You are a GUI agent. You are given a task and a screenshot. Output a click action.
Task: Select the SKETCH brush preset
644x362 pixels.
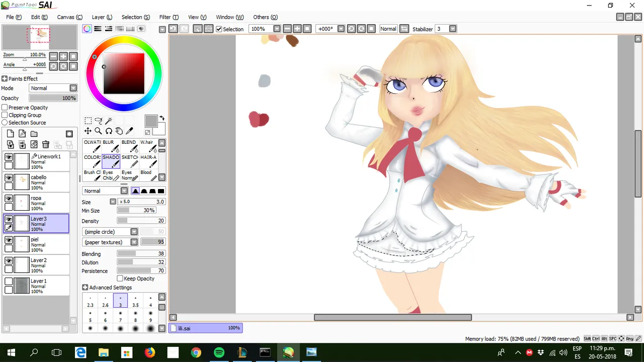pyautogui.click(x=130, y=161)
